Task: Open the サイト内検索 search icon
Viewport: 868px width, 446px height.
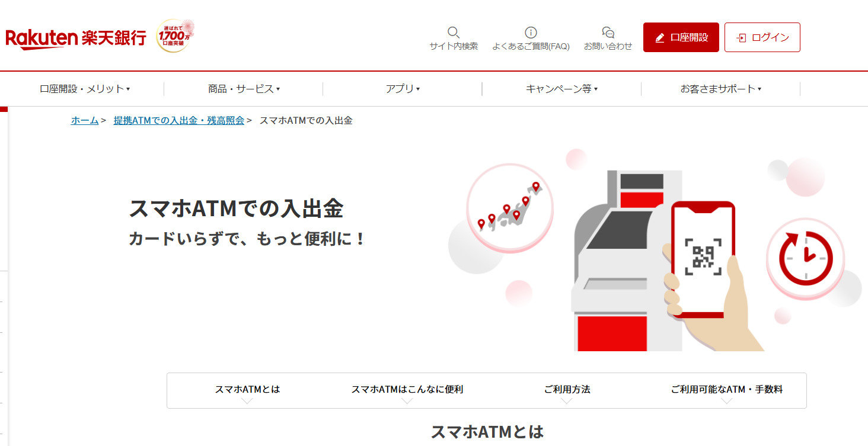Action: [x=454, y=33]
